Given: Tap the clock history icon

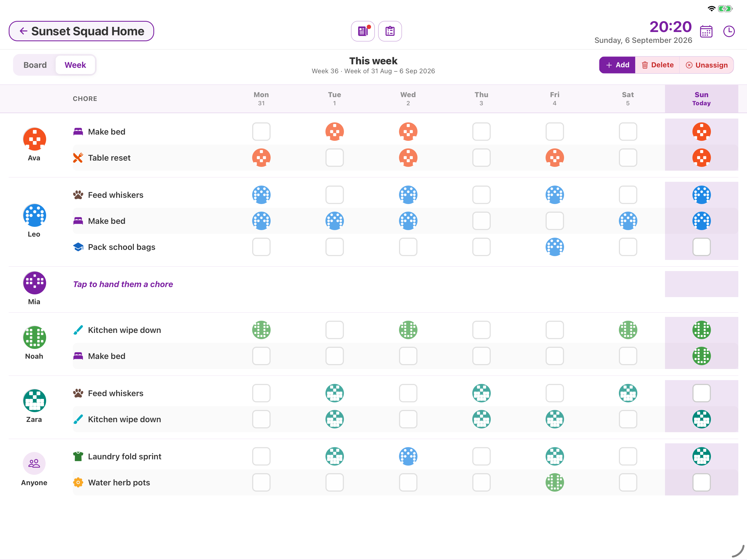Looking at the screenshot, I should [x=729, y=31].
